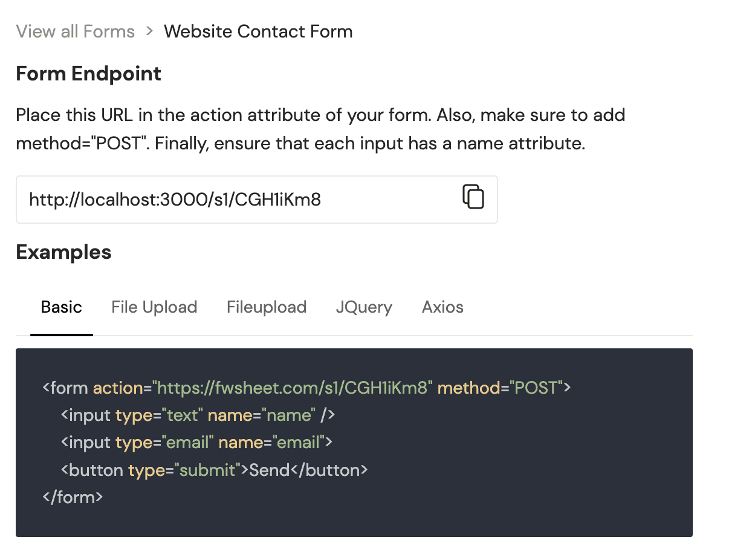Click the submit button line in code
752x560 pixels.
(x=214, y=470)
